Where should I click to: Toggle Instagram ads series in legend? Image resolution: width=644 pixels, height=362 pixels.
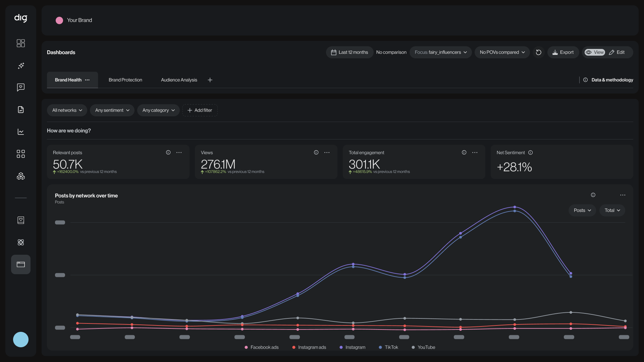coord(309,348)
